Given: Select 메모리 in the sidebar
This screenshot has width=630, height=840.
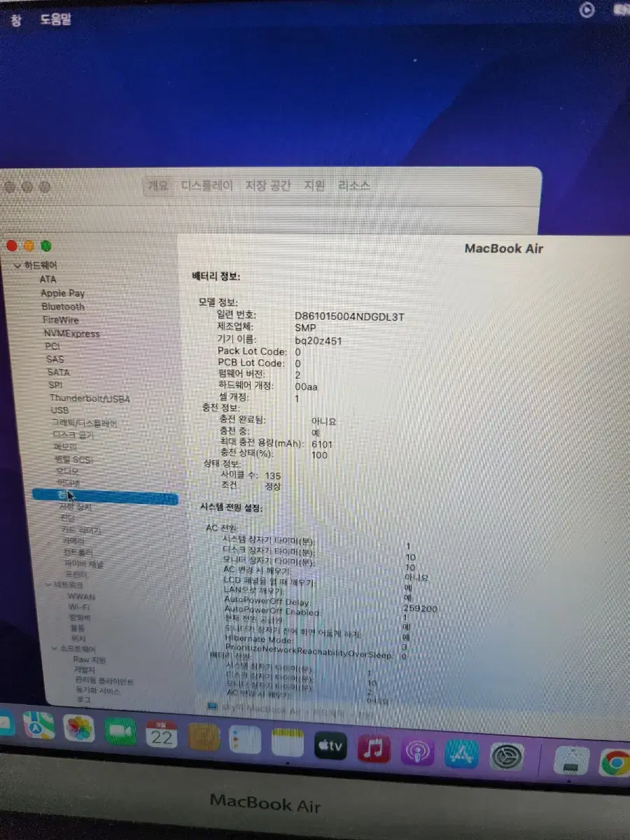Looking at the screenshot, I should tap(65, 447).
